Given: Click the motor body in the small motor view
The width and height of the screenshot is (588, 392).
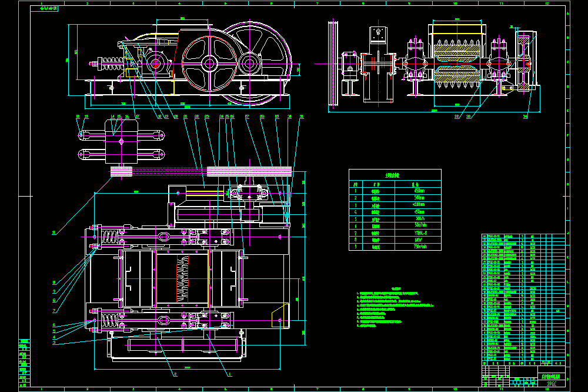Looking at the screenshot, I should [x=121, y=141].
